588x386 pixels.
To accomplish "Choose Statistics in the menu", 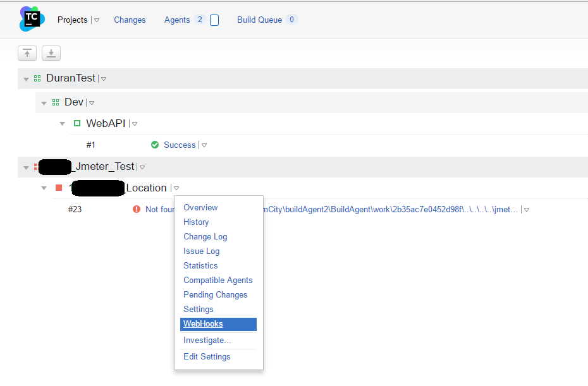I will [x=200, y=266].
